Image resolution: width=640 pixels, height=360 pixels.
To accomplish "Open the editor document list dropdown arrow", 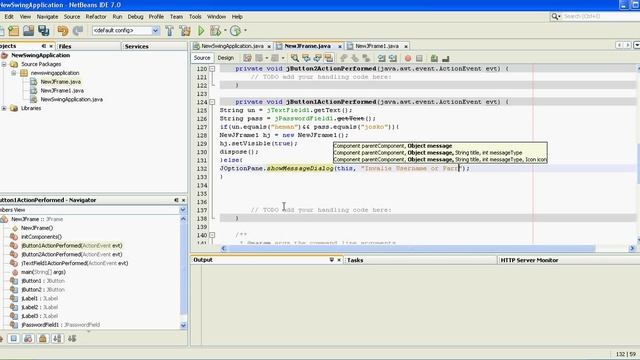I will click(x=636, y=45).
